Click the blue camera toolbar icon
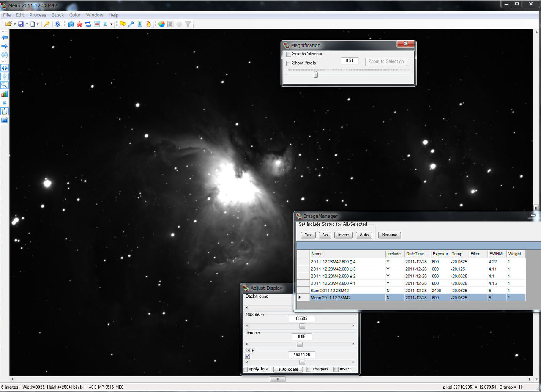This screenshot has width=541, height=392. coord(71,24)
